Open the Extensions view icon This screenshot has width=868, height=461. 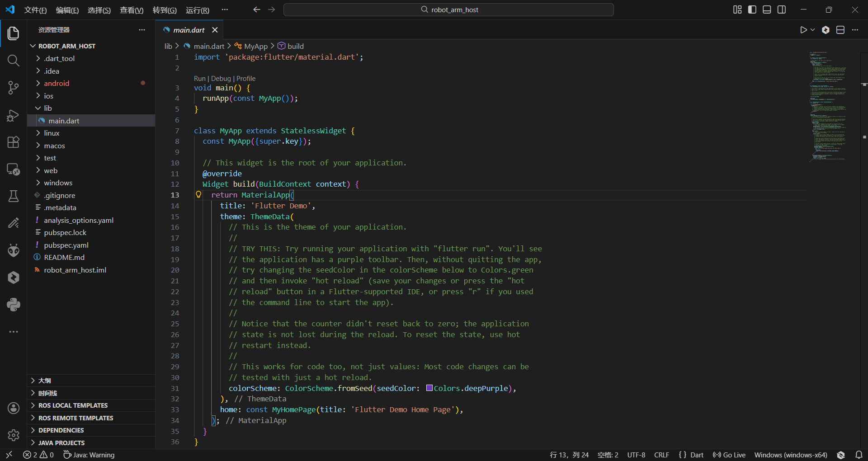(14, 142)
